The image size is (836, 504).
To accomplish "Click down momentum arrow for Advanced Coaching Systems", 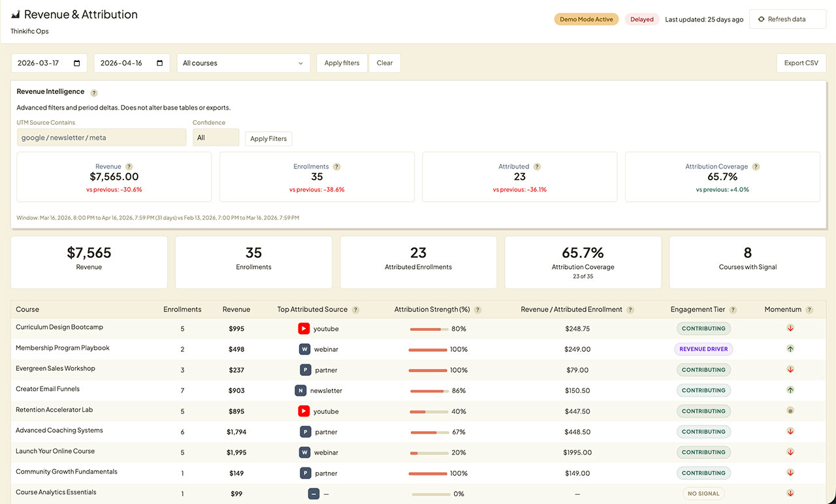I will 790,432.
